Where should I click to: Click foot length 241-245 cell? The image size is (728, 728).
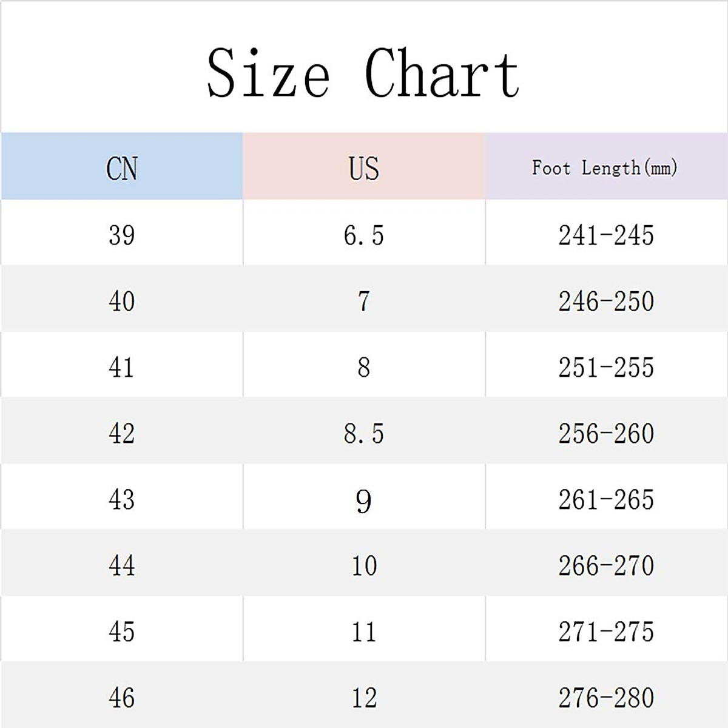(x=606, y=235)
